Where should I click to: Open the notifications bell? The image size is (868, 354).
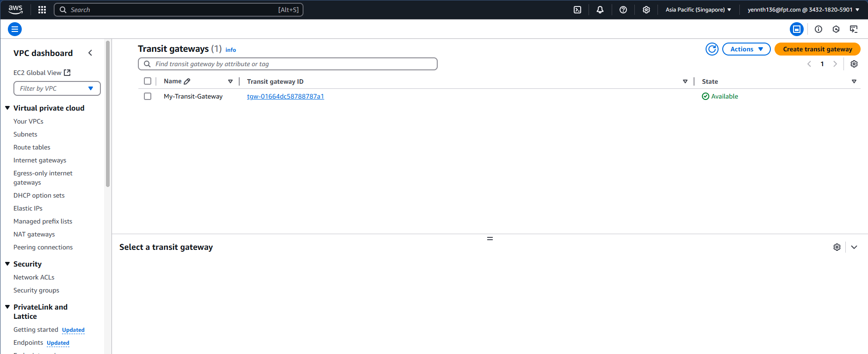[600, 10]
